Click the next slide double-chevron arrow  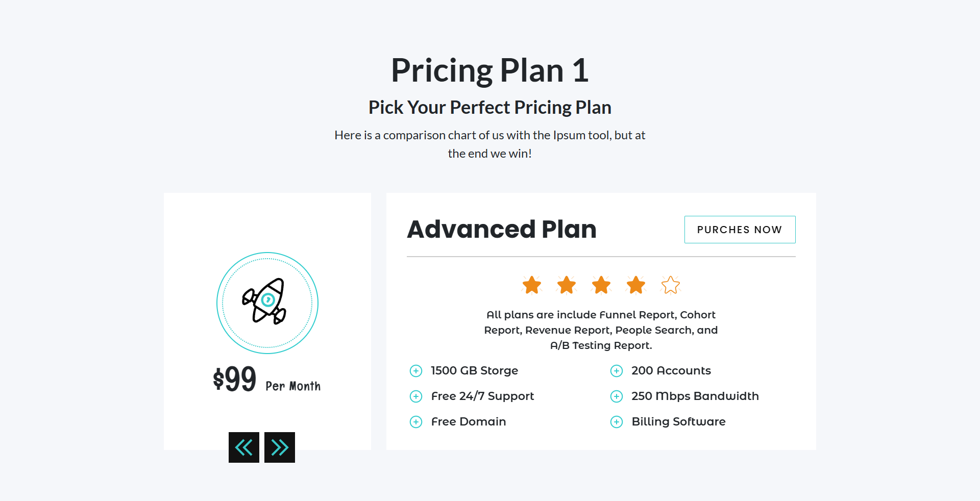[x=280, y=447]
